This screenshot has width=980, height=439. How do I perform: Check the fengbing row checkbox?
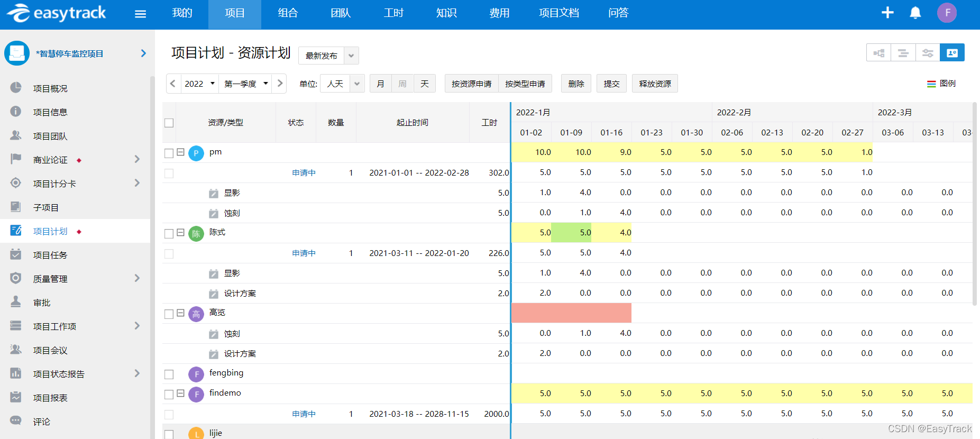point(169,374)
